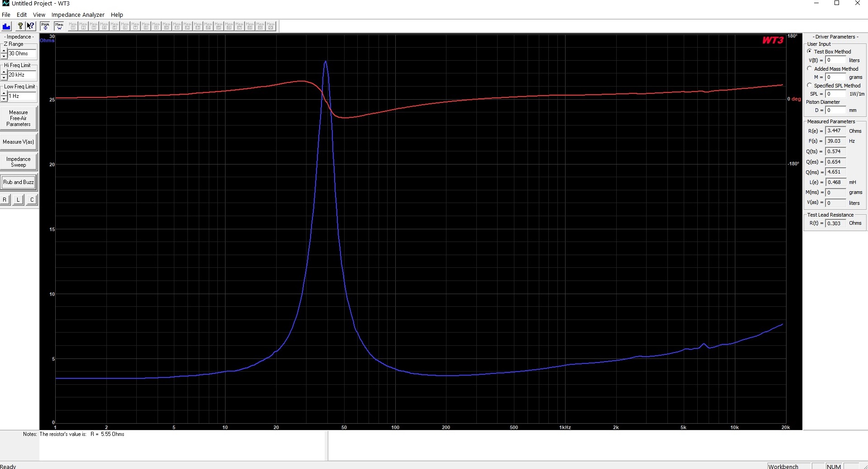This screenshot has width=868, height=469.
Task: Click the L inductor measure button
Action: click(18, 199)
